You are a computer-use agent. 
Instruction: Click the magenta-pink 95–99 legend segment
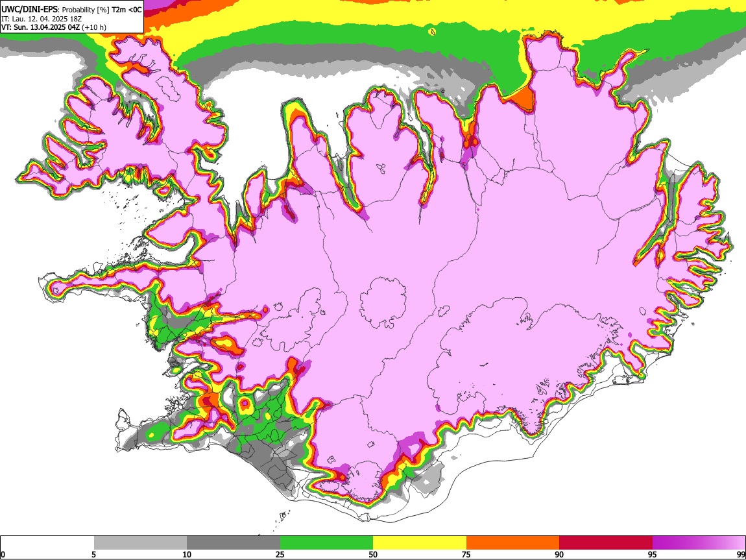(699, 543)
